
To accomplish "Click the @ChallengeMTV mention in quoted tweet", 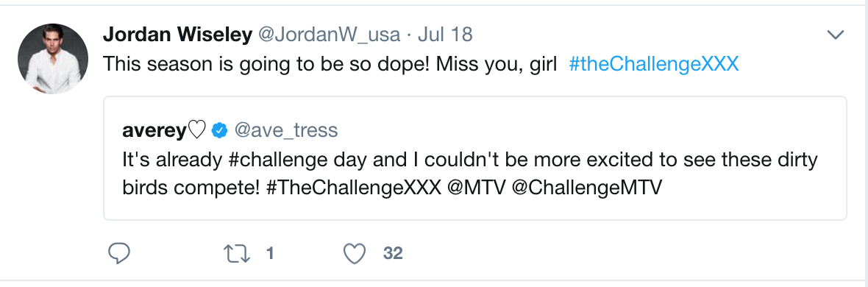I will [587, 188].
